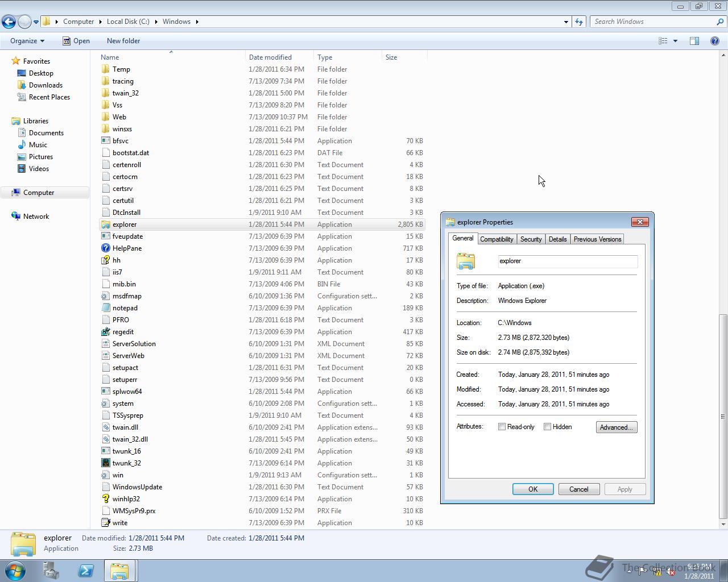Screen dimensions: 728x582
Task: Open Server Manager from the taskbar
Action: click(51, 571)
